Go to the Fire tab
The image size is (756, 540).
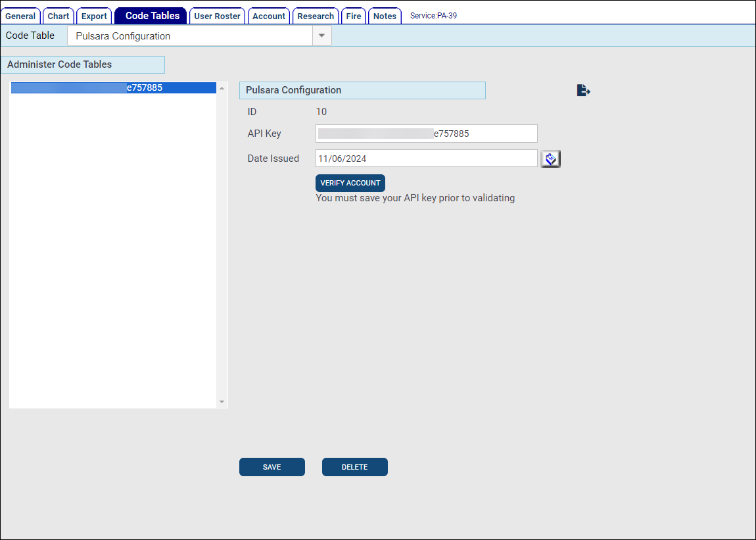[x=354, y=16]
